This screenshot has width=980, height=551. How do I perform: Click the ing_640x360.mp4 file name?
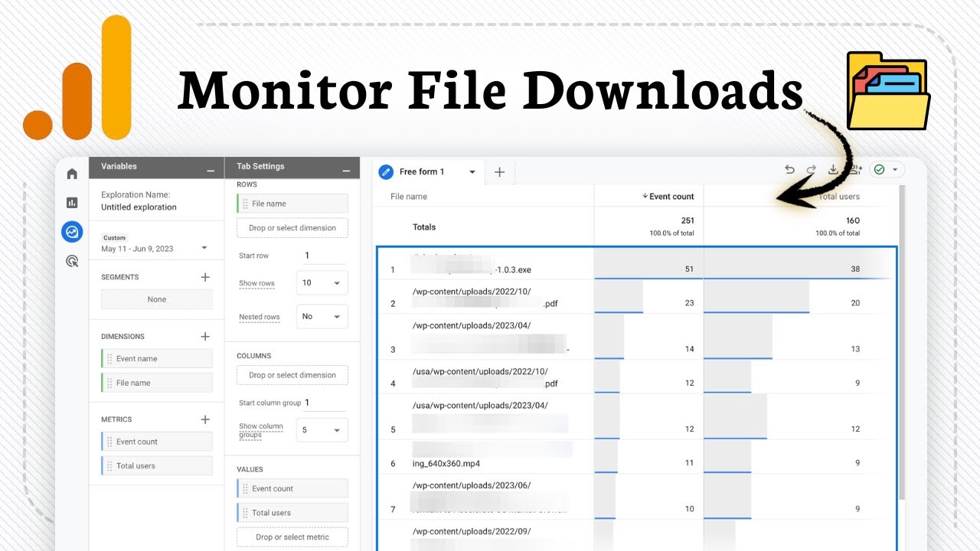[x=446, y=463]
